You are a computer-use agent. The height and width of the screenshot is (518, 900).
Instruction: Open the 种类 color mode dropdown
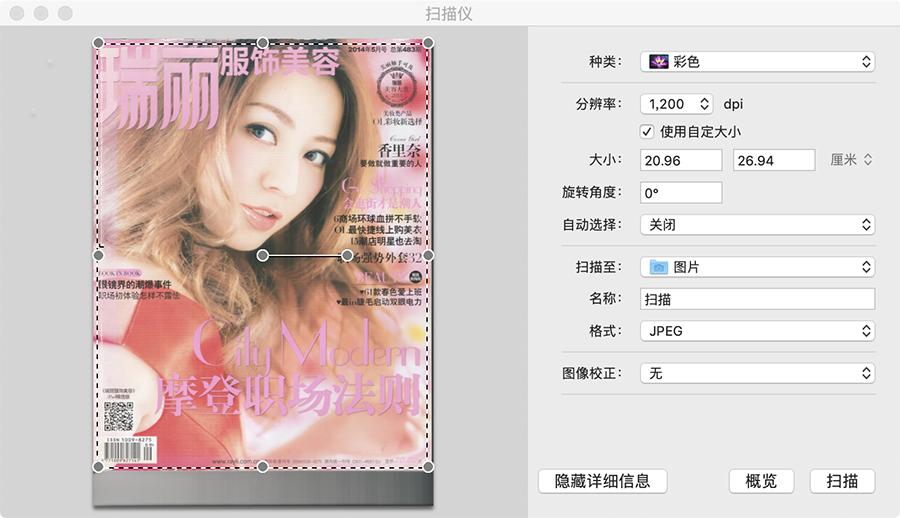pyautogui.click(x=757, y=62)
